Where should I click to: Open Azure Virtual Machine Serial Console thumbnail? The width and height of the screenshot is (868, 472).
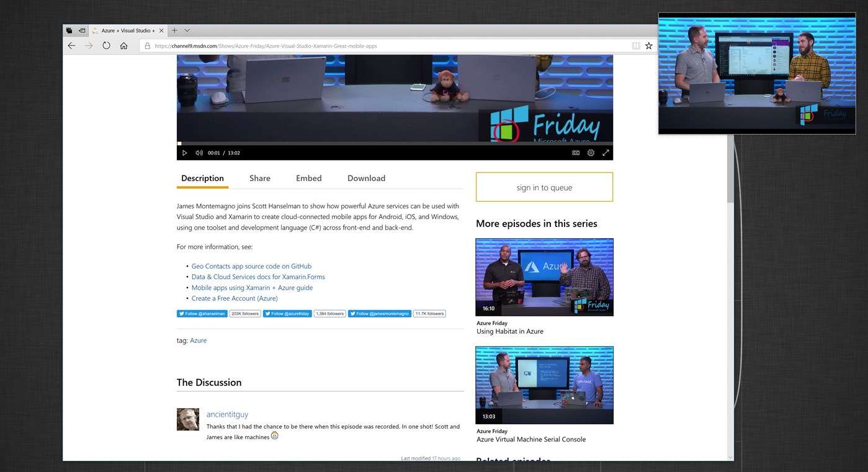click(544, 385)
